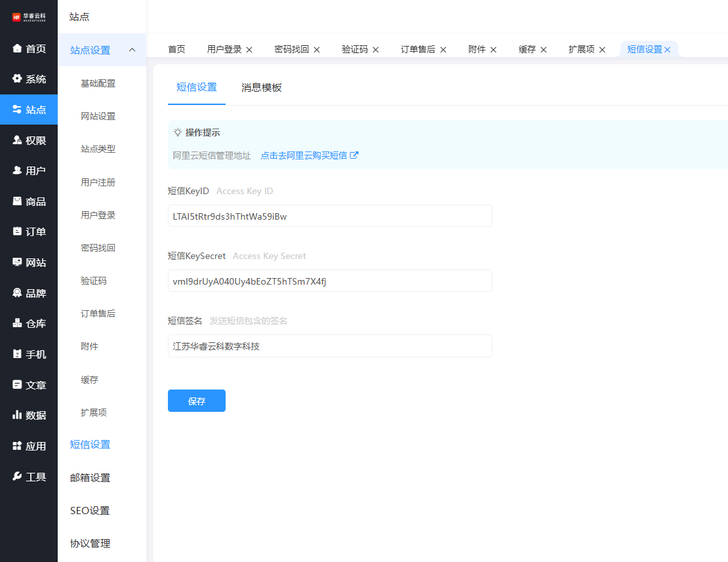This screenshot has width=728, height=562.
Task: Click the home icon beside 首页 in sidebar
Action: pyautogui.click(x=17, y=49)
